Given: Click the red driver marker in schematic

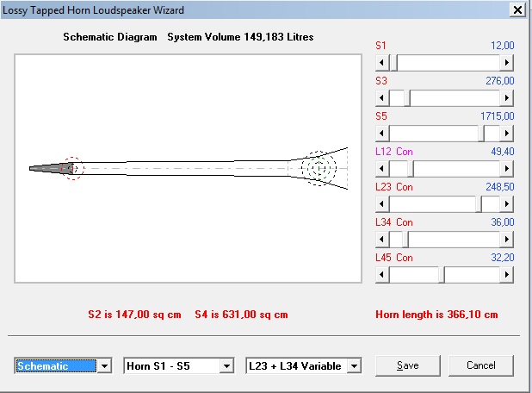Looking at the screenshot, I should [72, 168].
